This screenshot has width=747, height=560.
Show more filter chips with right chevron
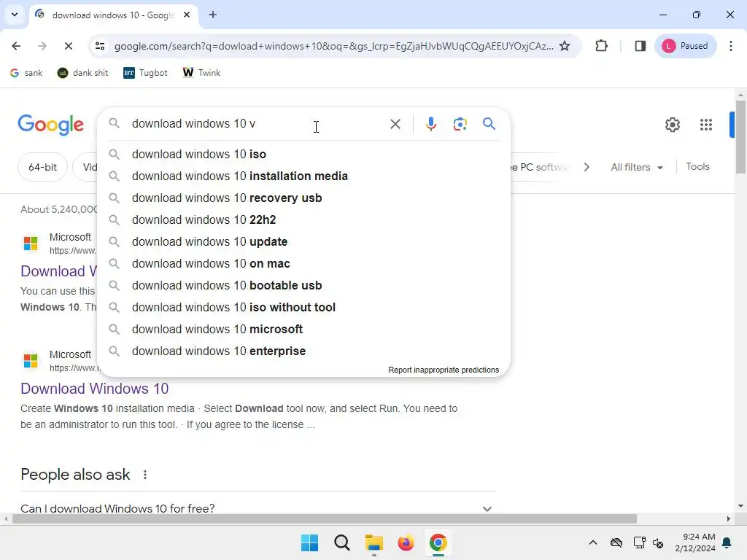tap(587, 167)
